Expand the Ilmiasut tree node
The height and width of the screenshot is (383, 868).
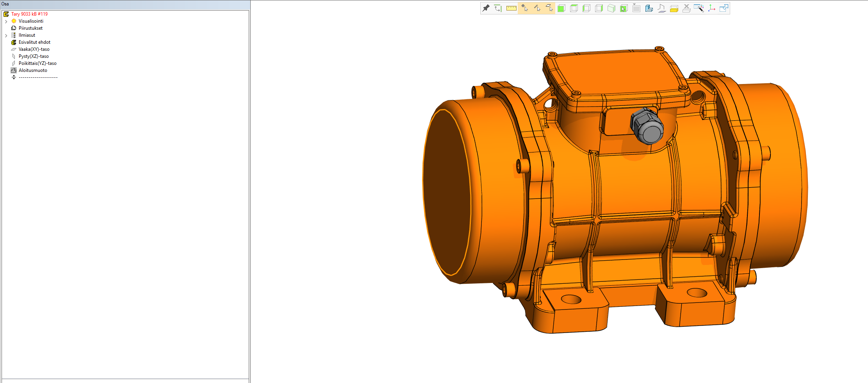pyautogui.click(x=6, y=36)
